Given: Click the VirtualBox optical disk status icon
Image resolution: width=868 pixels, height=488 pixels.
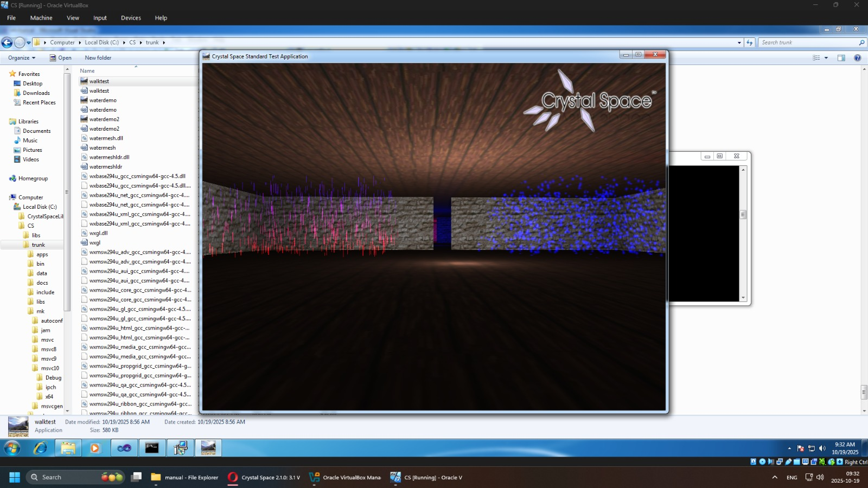Looking at the screenshot, I should click(762, 462).
